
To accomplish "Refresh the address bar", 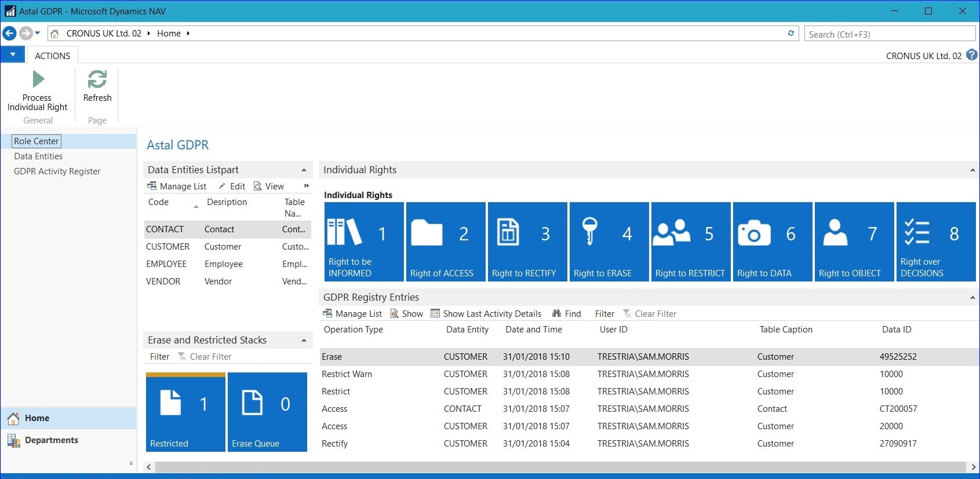I will 790,33.
